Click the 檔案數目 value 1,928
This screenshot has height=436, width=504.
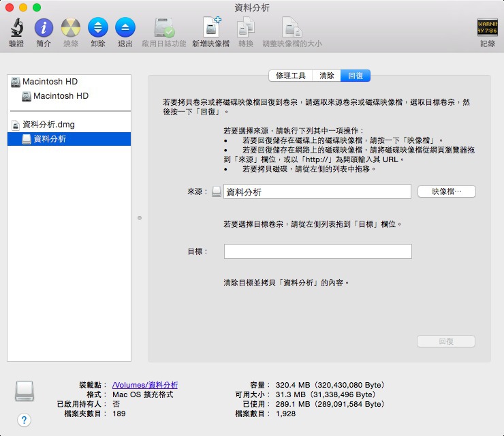point(285,414)
